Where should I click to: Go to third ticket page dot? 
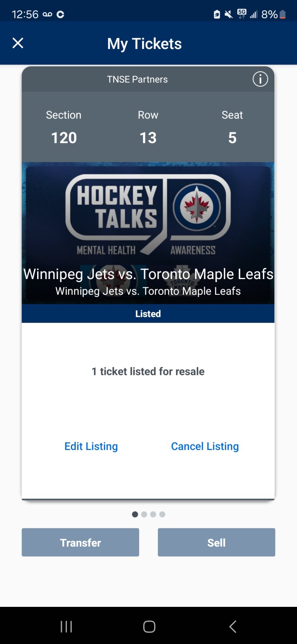pyautogui.click(x=153, y=514)
